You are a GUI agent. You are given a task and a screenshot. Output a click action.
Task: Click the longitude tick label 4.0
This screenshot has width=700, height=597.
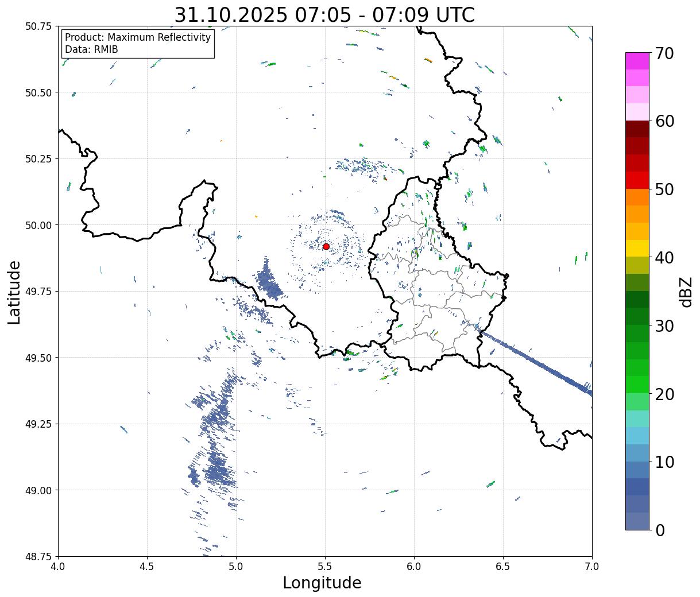(x=58, y=567)
